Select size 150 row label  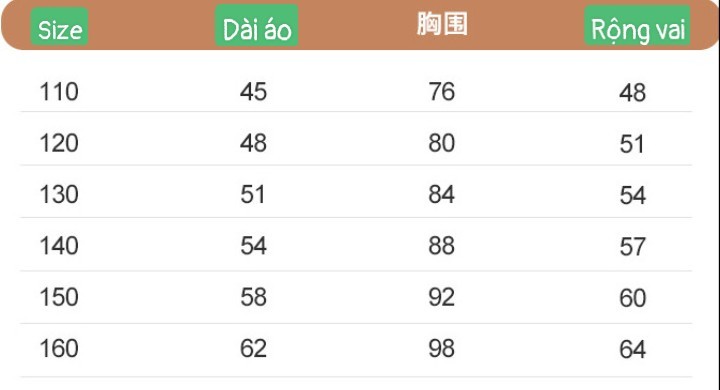[59, 297]
